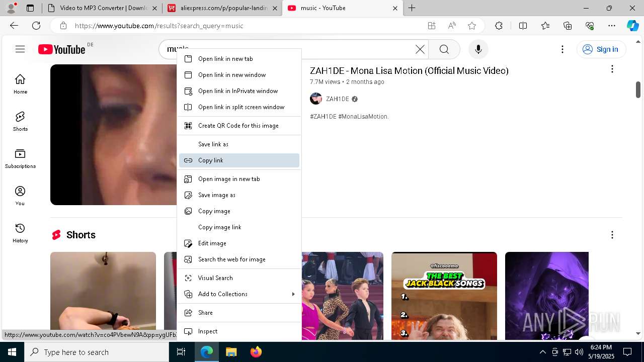Click the browser address bar URL
Viewport: 644px width, 362px height.
[x=159, y=26]
